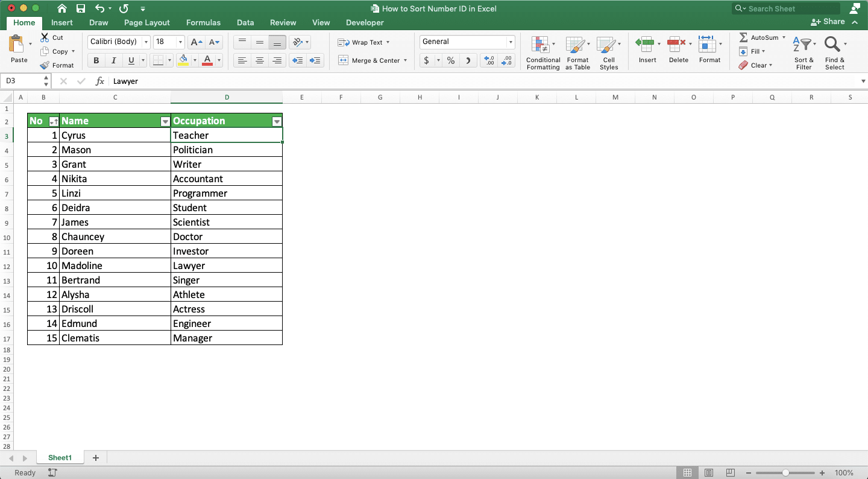868x479 pixels.
Task: Right-align cell text
Action: pos(277,60)
